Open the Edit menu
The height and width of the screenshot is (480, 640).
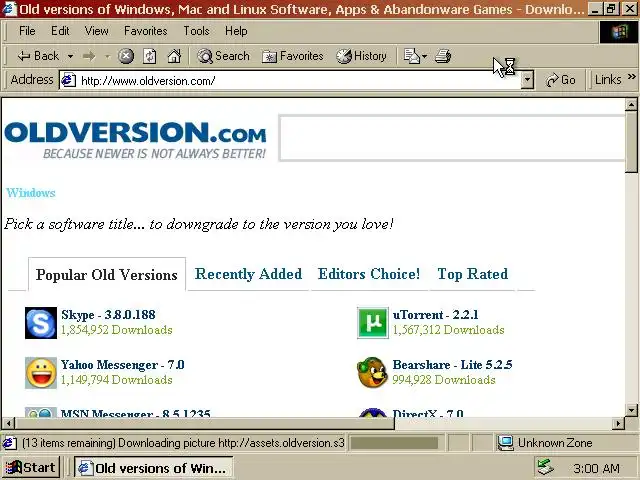tap(60, 31)
